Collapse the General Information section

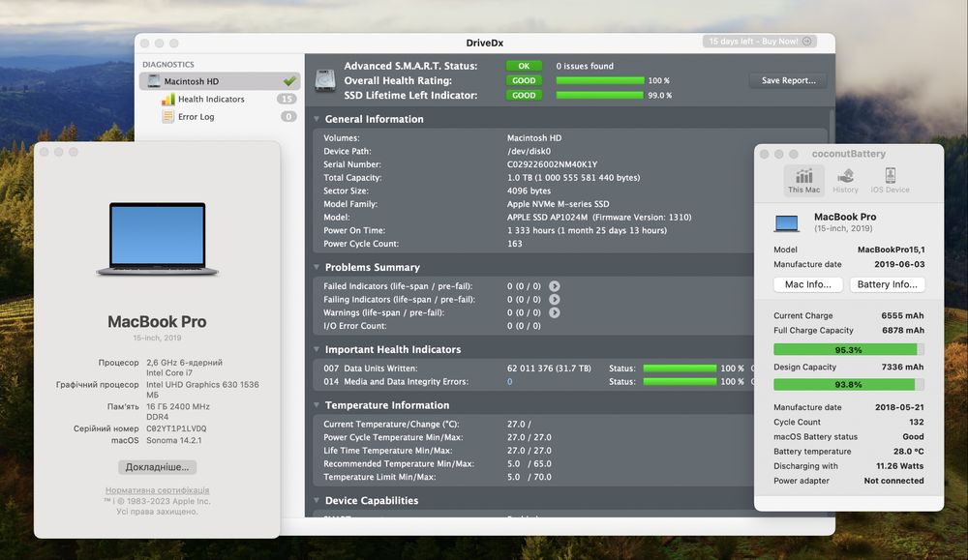click(317, 119)
